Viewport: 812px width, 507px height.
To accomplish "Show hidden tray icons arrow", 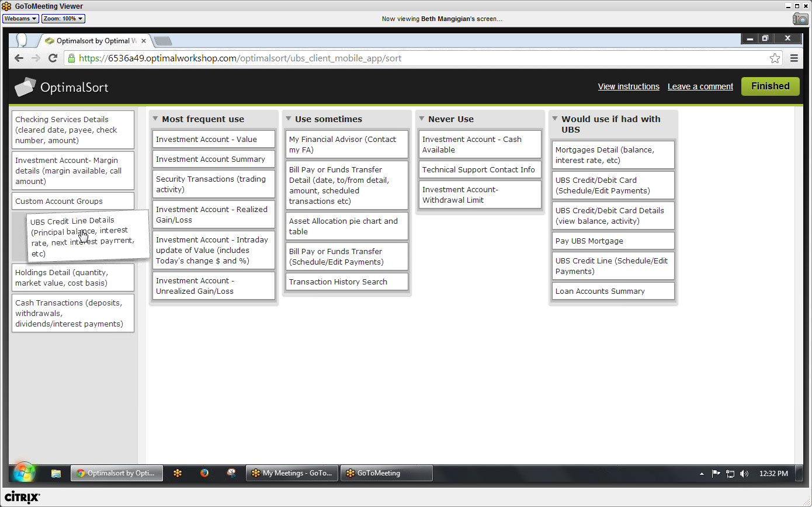I will (703, 474).
